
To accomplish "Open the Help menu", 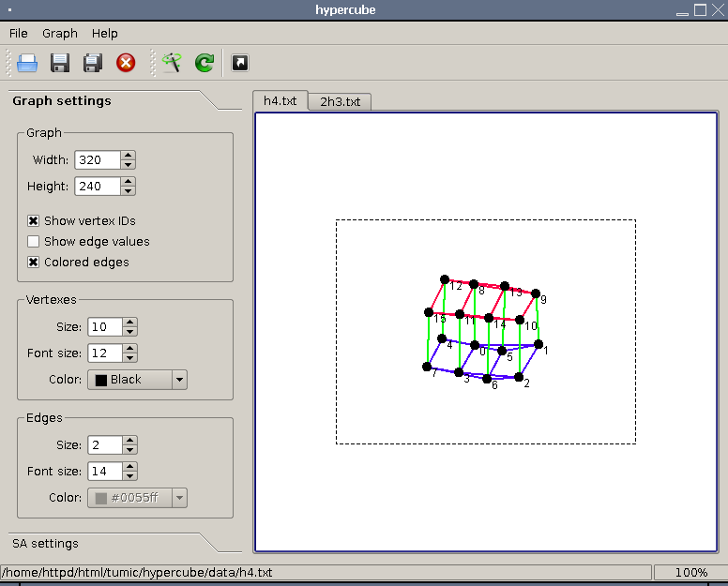I will (x=104, y=34).
